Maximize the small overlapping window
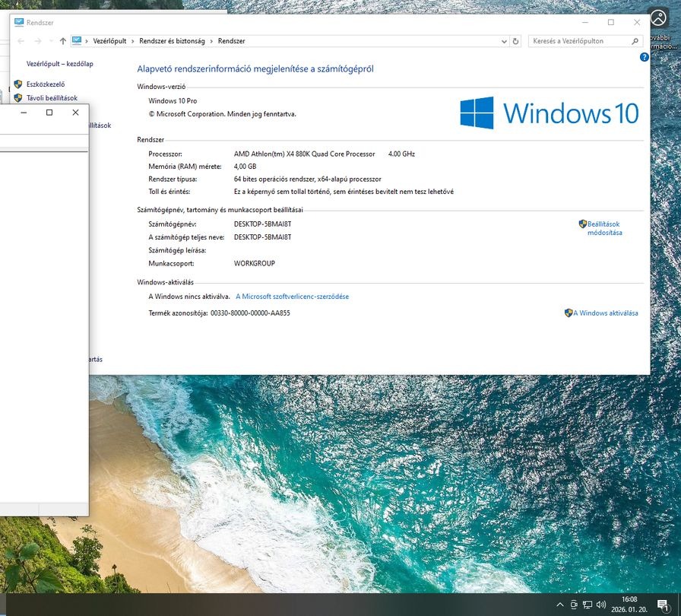The image size is (681, 616). point(49,113)
